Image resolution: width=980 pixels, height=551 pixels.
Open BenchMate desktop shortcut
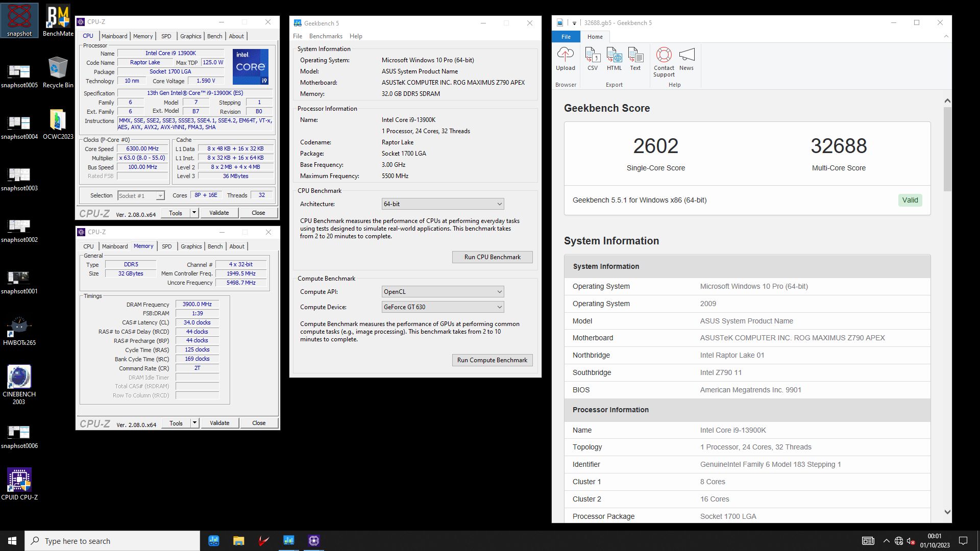(58, 20)
